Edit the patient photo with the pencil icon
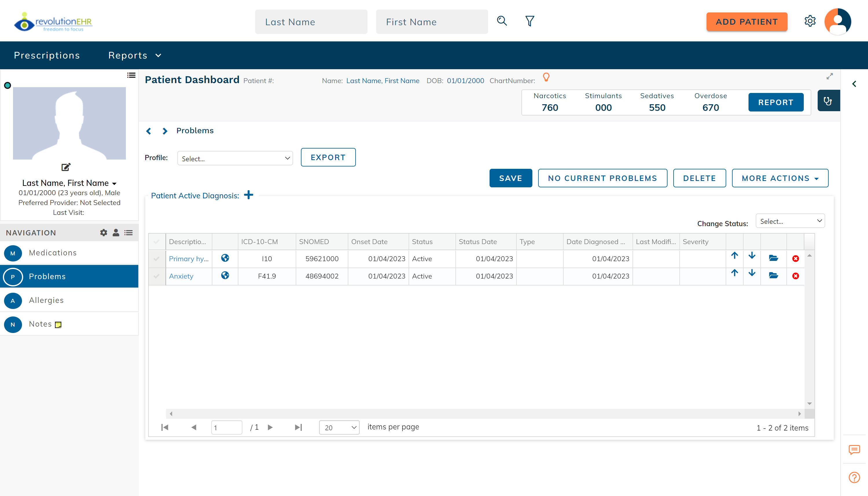 (66, 167)
